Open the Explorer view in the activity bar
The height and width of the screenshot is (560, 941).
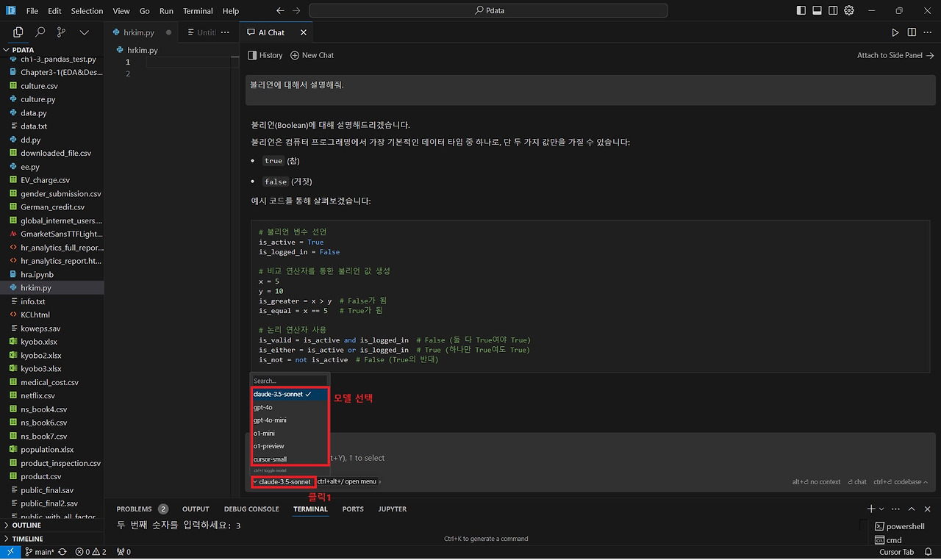pos(18,32)
